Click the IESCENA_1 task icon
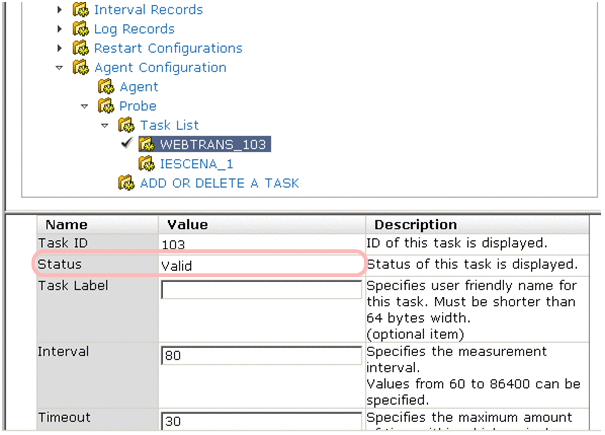 coord(146,163)
